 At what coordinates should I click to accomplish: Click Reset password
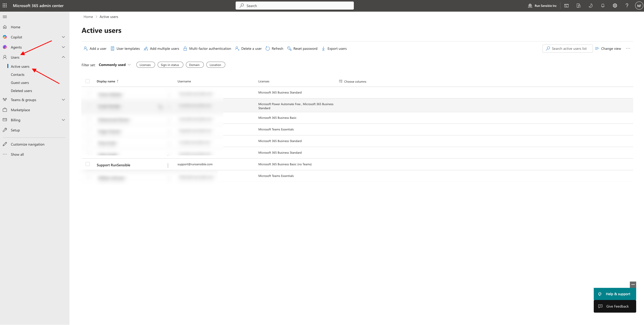point(302,49)
